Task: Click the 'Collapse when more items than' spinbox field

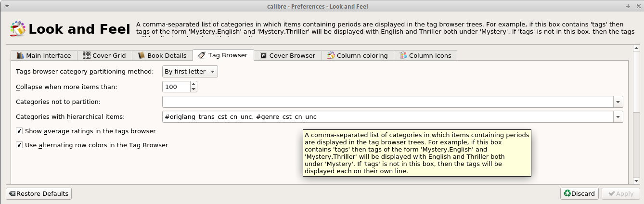Action: [x=176, y=87]
